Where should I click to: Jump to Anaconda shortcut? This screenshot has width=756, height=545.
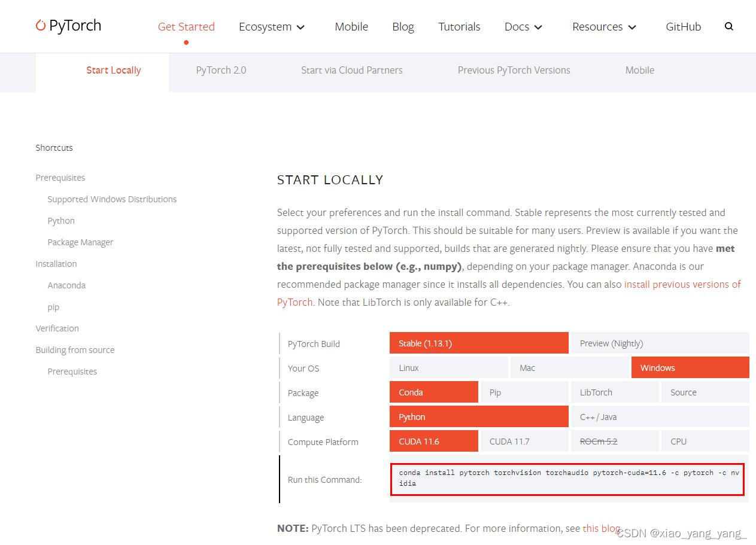point(66,285)
